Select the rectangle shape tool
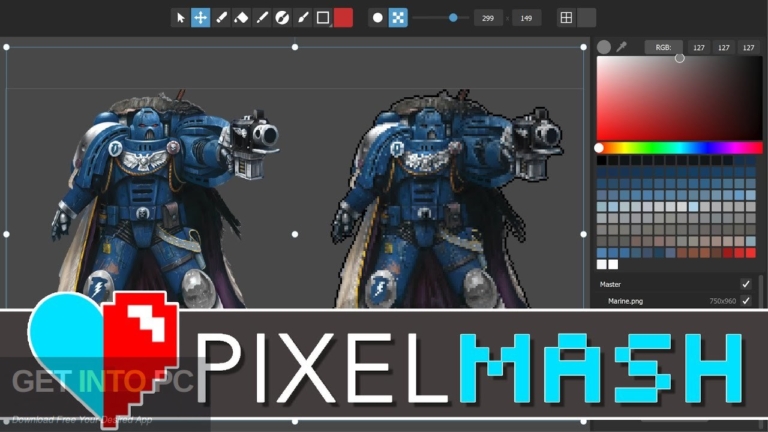768x432 pixels. [323, 18]
